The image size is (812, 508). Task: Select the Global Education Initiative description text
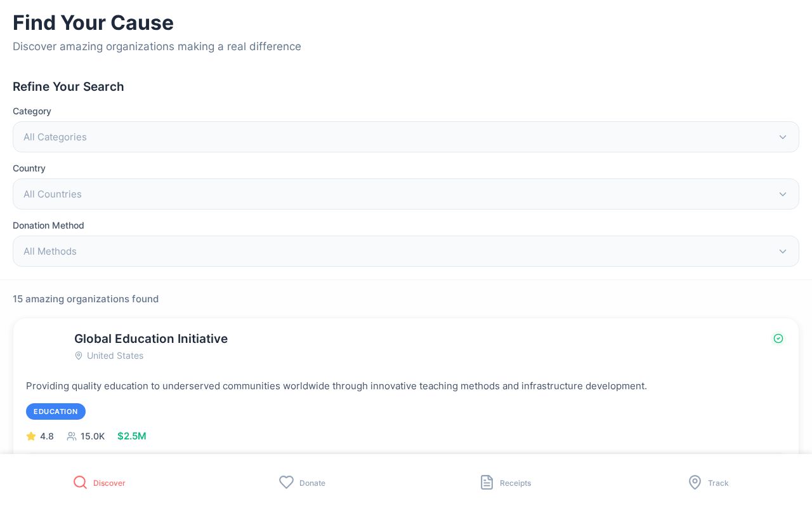coord(336,386)
